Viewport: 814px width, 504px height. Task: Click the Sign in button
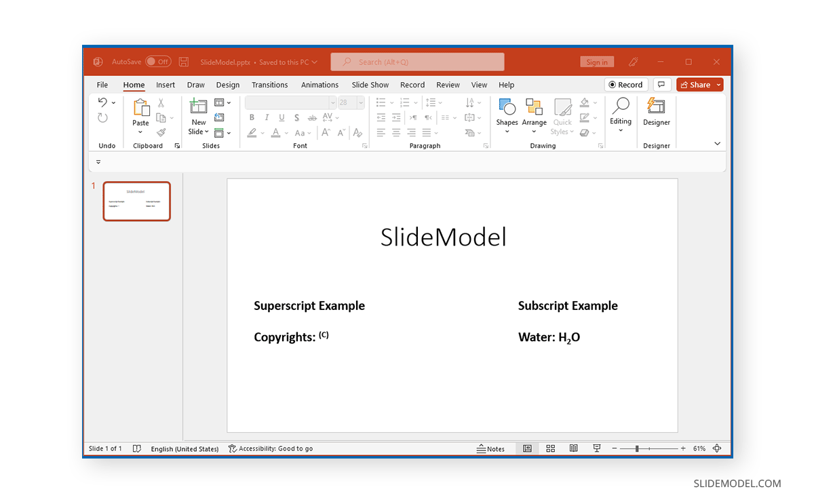[597, 62]
